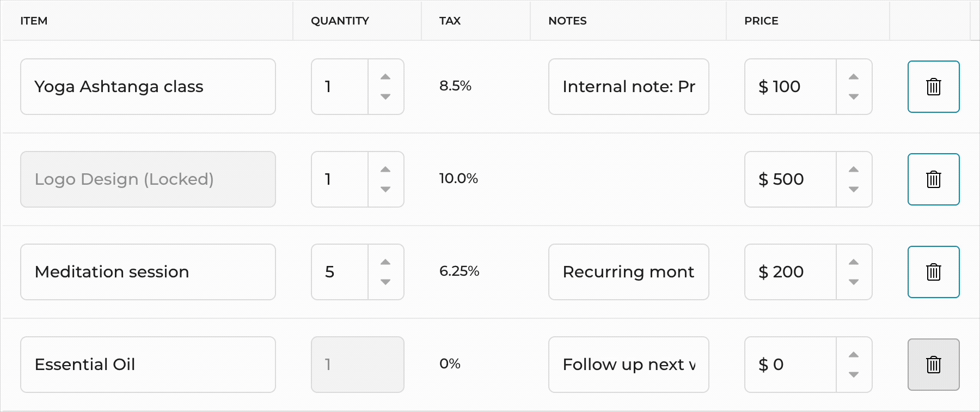Edit the Yoga Ashtanga class item name

(148, 87)
